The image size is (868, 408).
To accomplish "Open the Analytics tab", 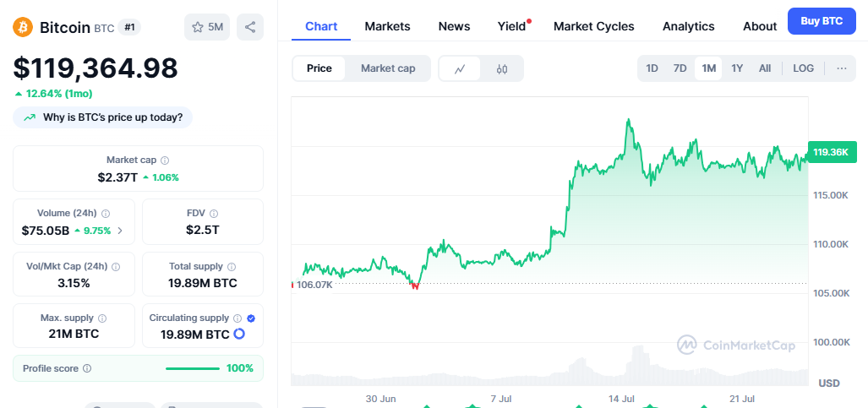I will coord(689,26).
